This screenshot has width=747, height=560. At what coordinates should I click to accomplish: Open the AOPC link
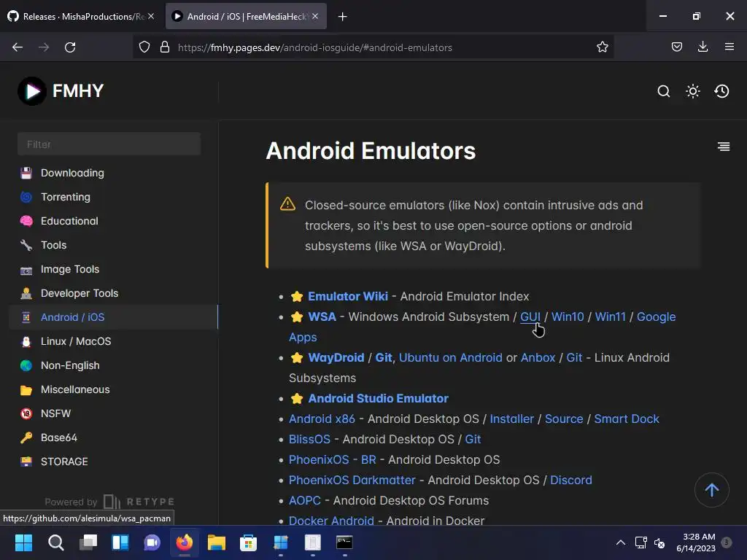tap(305, 500)
